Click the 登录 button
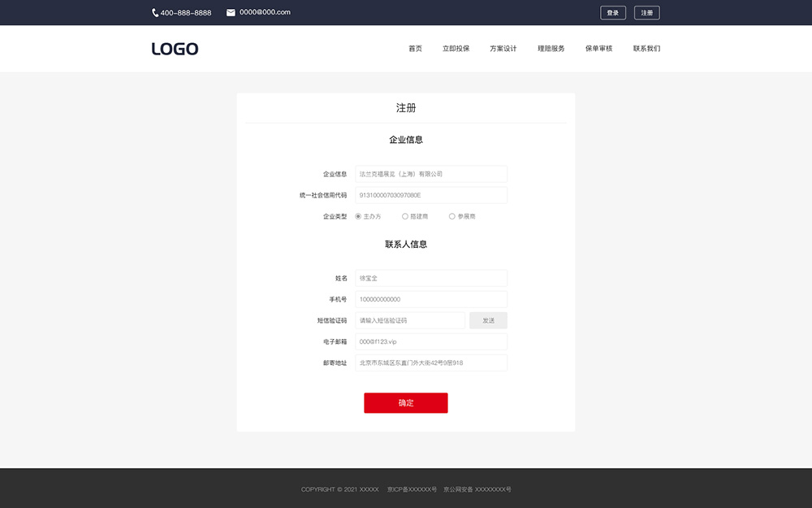 pos(613,13)
